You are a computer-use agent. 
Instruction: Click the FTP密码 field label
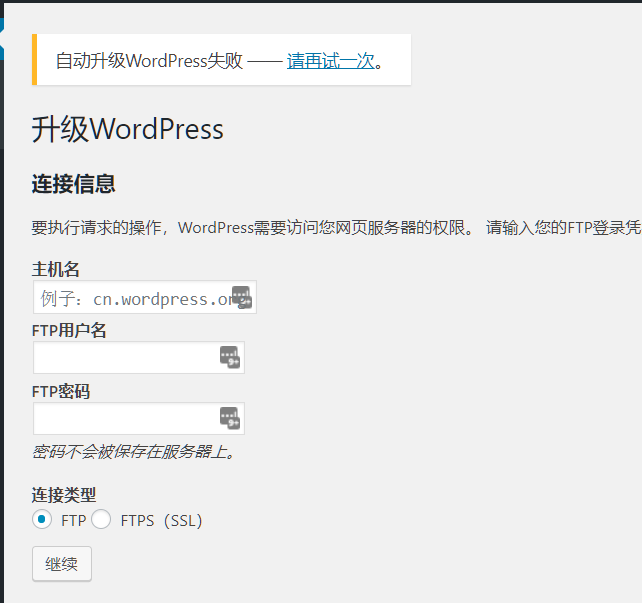(x=61, y=391)
